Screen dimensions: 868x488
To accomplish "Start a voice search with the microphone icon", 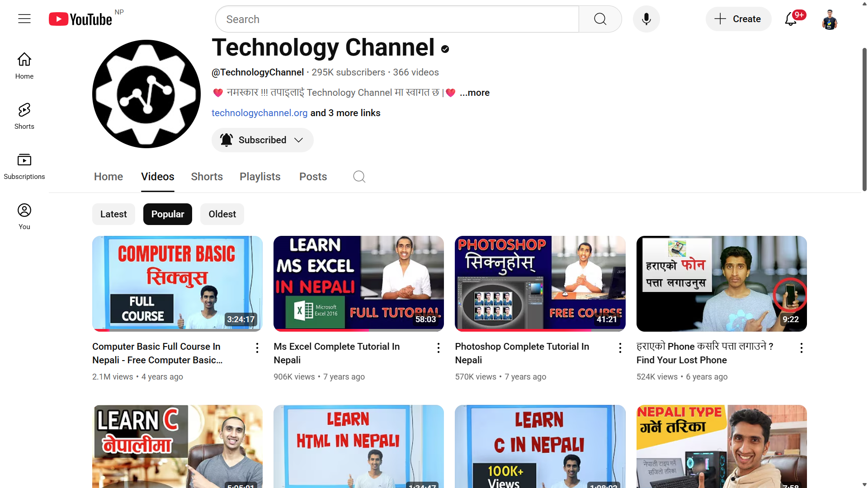I will click(646, 19).
